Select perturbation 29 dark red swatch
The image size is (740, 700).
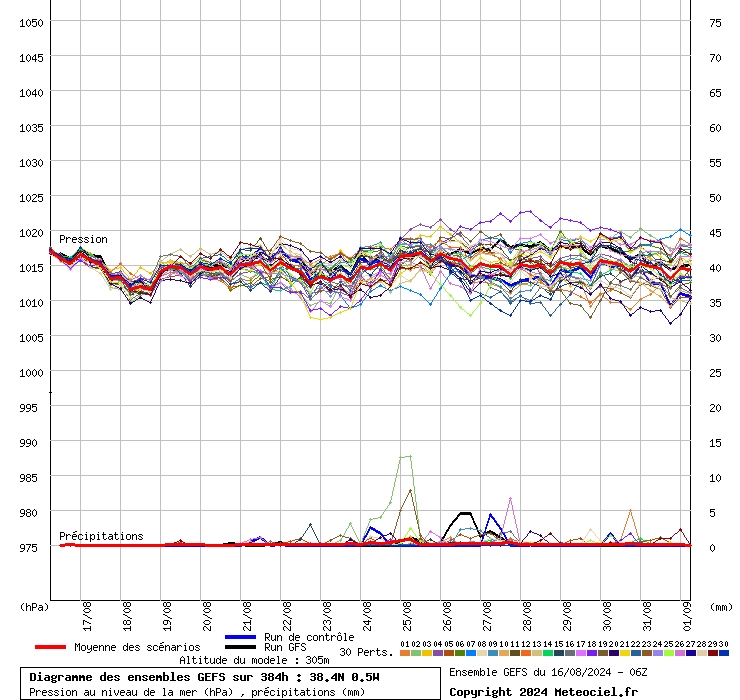click(x=713, y=652)
